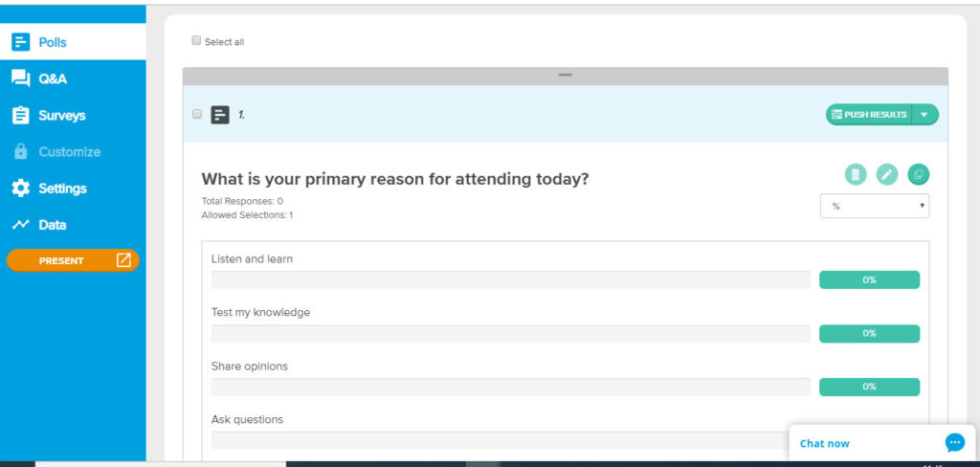
Task: Check the poll 1 selection checkbox
Action: (x=197, y=114)
